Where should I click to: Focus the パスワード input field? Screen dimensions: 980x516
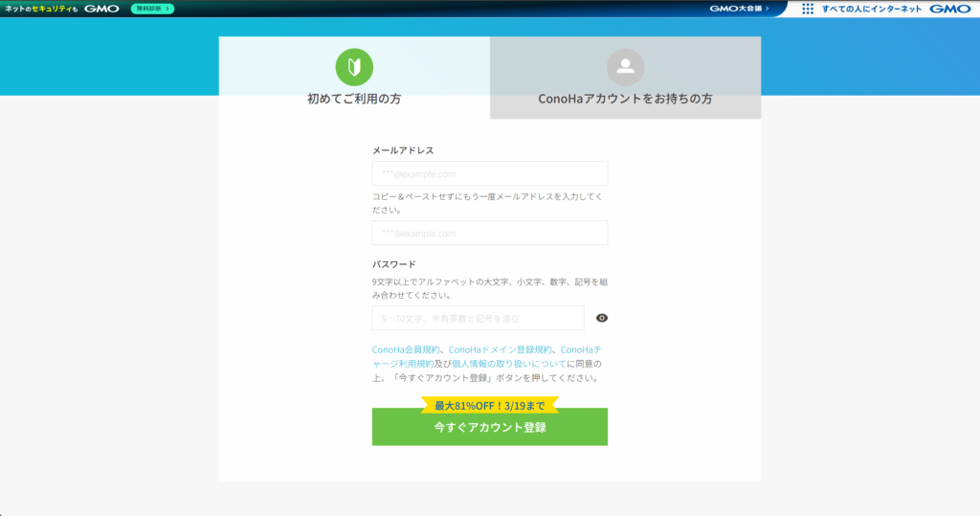pyautogui.click(x=478, y=318)
